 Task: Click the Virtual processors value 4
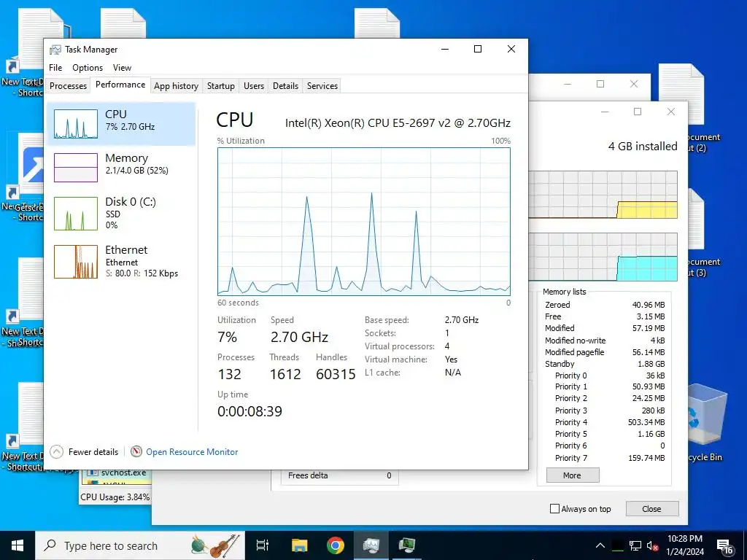(447, 346)
